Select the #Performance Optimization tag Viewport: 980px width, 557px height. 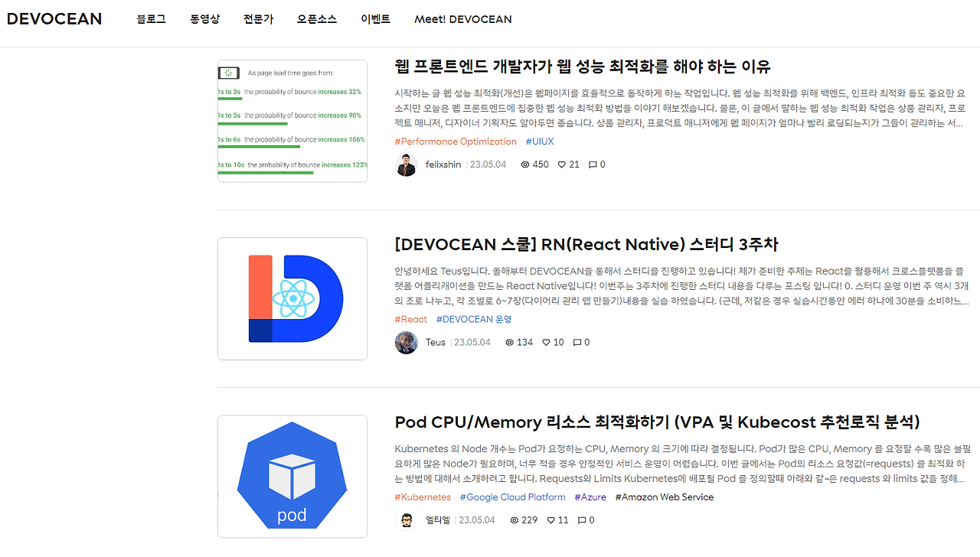[x=456, y=142]
